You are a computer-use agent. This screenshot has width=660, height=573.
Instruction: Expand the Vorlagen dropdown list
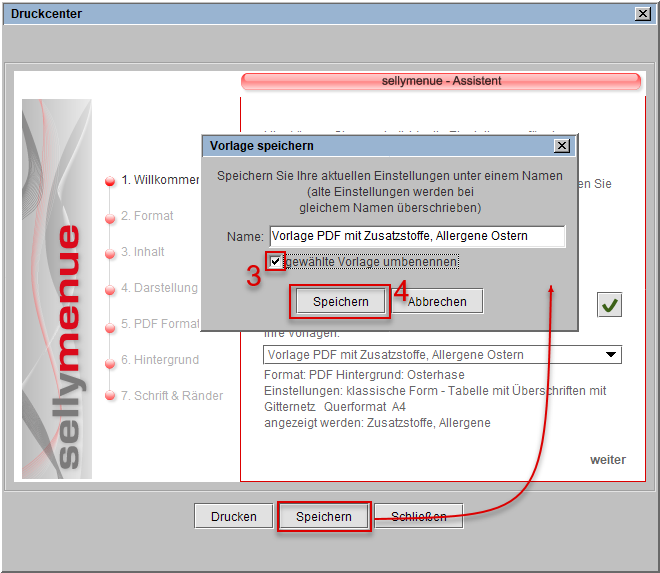(x=610, y=355)
